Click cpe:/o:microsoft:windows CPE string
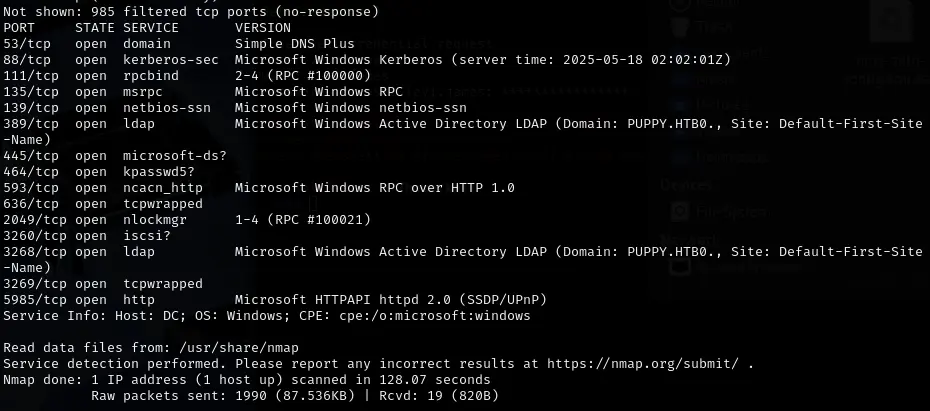The width and height of the screenshot is (930, 411). click(x=435, y=316)
